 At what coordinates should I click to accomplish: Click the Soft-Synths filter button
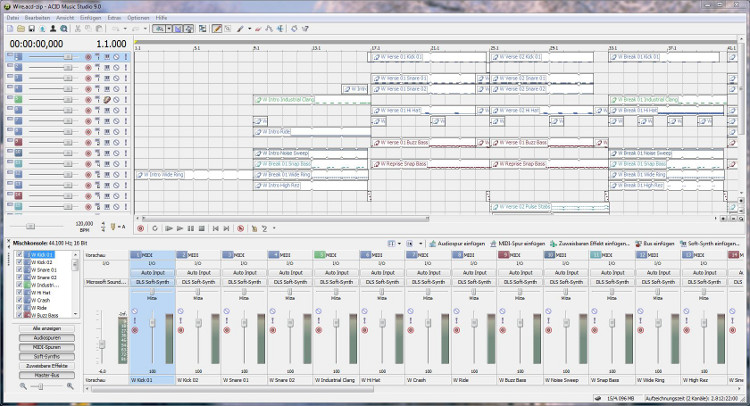coord(47,357)
